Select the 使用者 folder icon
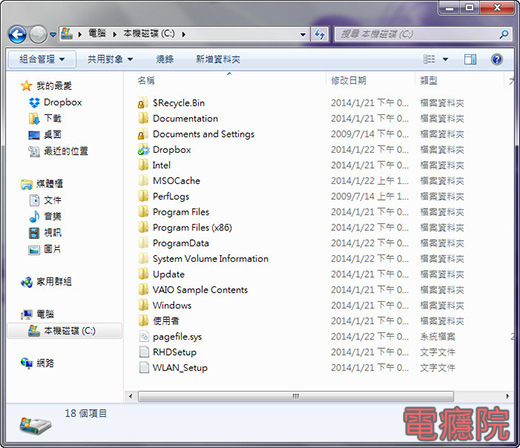The height and width of the screenshot is (448, 520). 143,321
